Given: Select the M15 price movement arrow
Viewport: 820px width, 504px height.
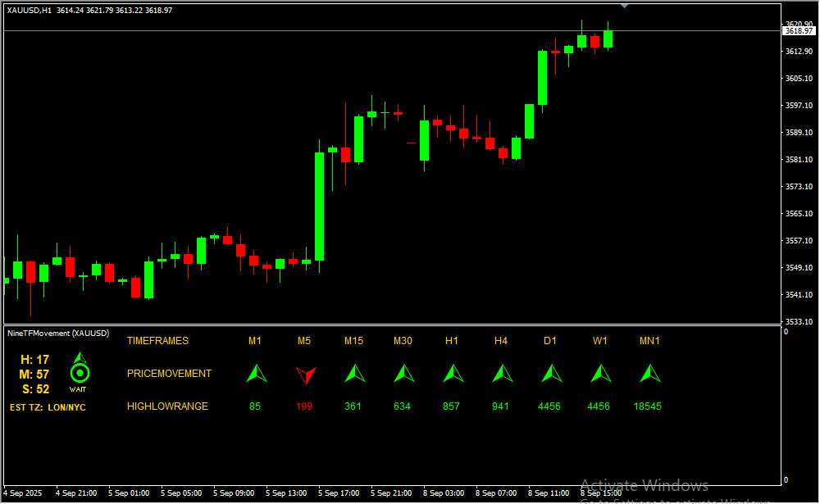Looking at the screenshot, I should 354,374.
